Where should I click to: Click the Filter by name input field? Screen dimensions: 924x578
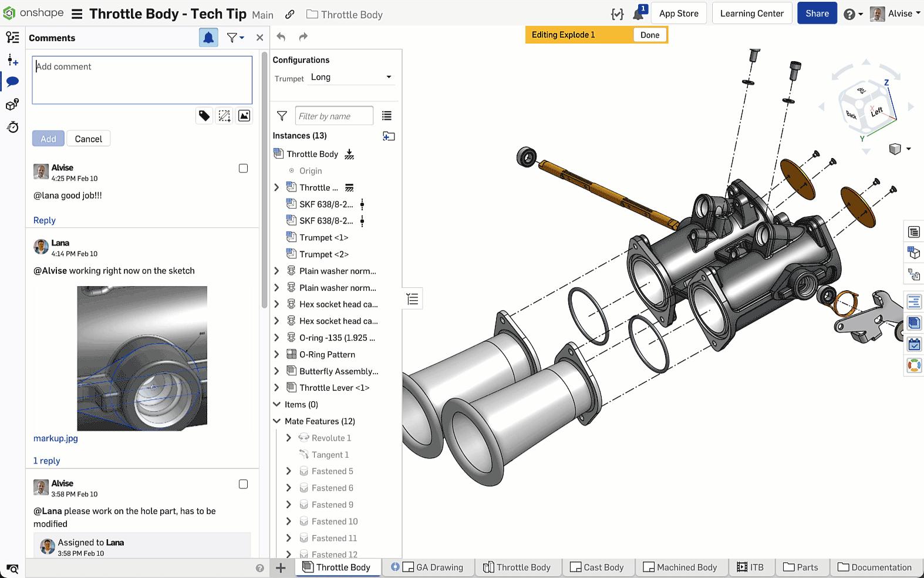[333, 116]
